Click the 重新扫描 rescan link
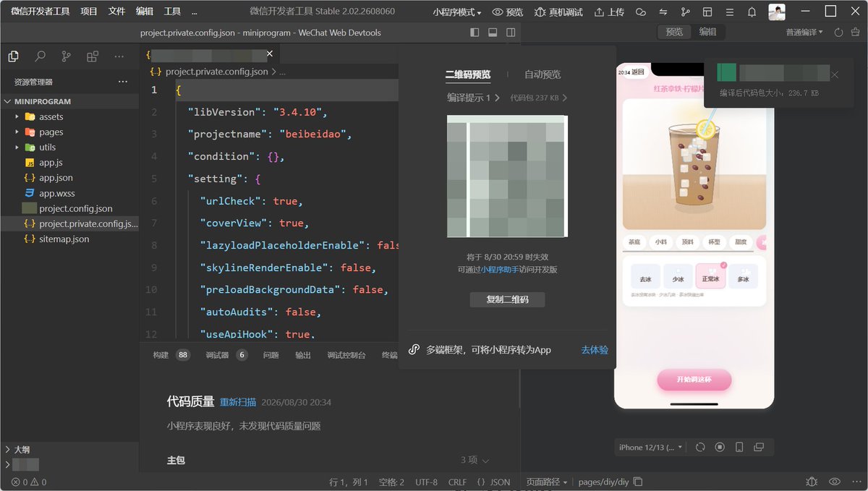The height and width of the screenshot is (491, 868). (238, 402)
